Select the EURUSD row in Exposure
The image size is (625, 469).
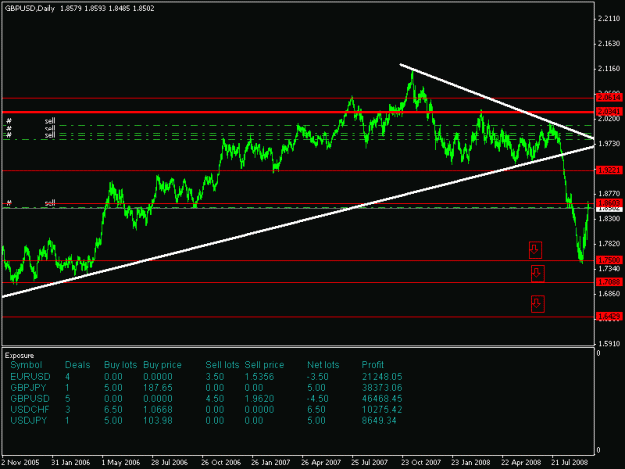click(206, 377)
